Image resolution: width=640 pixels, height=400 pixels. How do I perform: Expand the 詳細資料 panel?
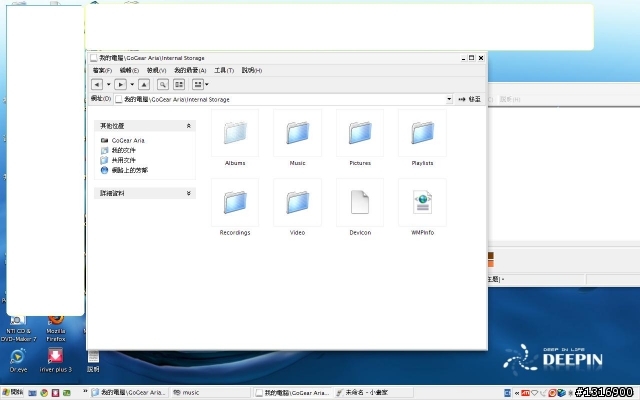[189, 193]
